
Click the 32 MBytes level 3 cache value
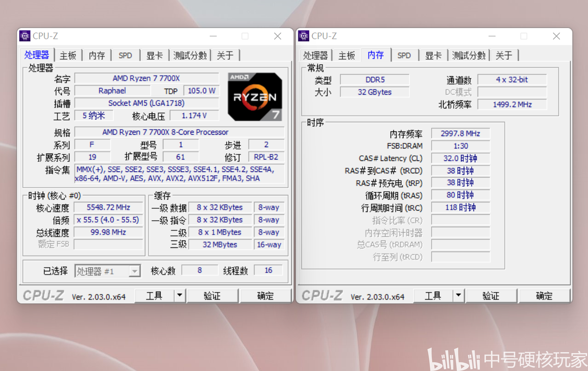point(220,244)
